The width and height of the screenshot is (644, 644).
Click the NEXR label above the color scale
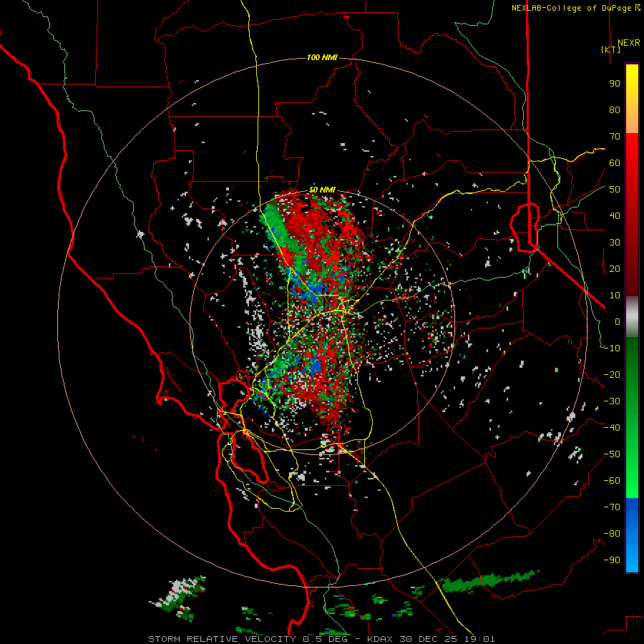(629, 43)
